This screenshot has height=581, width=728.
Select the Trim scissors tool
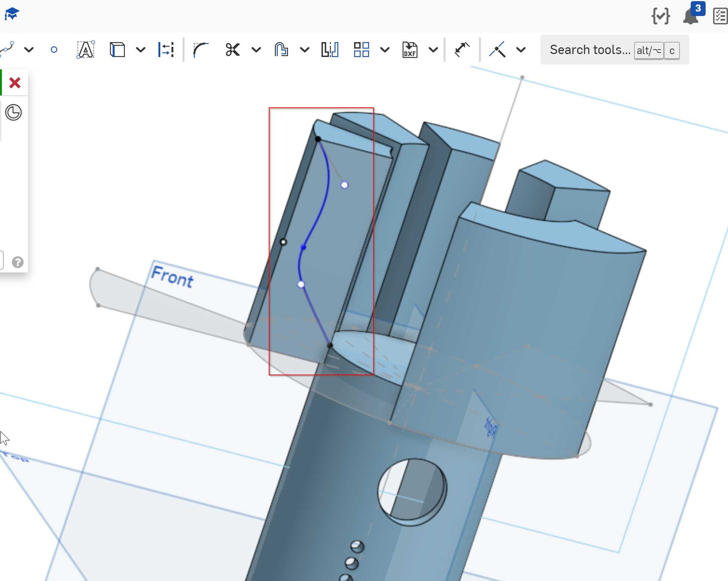233,50
